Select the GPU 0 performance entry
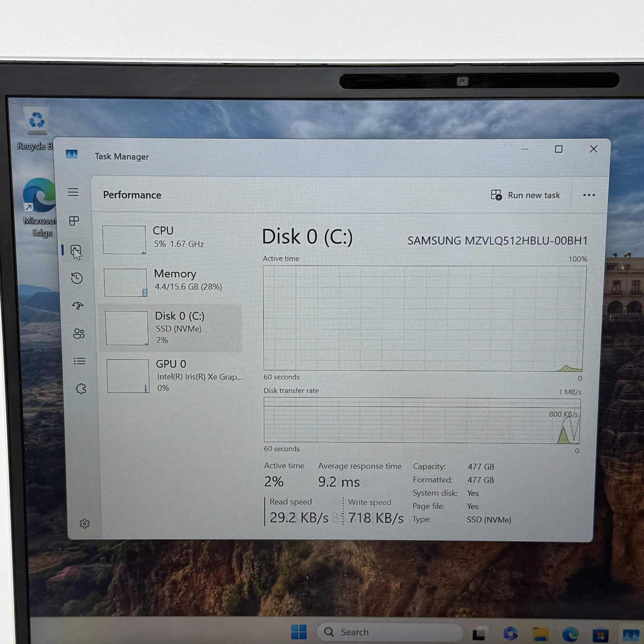This screenshot has width=644, height=644. [x=173, y=376]
